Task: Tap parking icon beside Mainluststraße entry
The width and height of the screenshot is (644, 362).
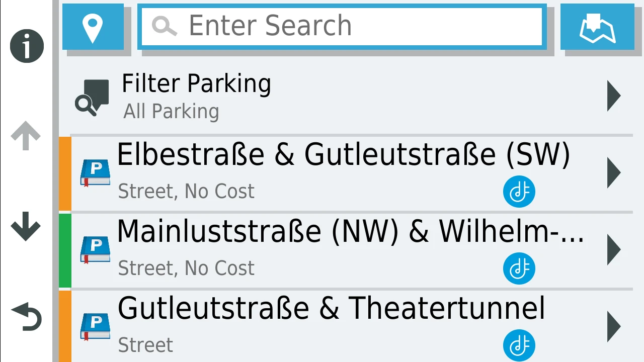Action: pos(95,250)
